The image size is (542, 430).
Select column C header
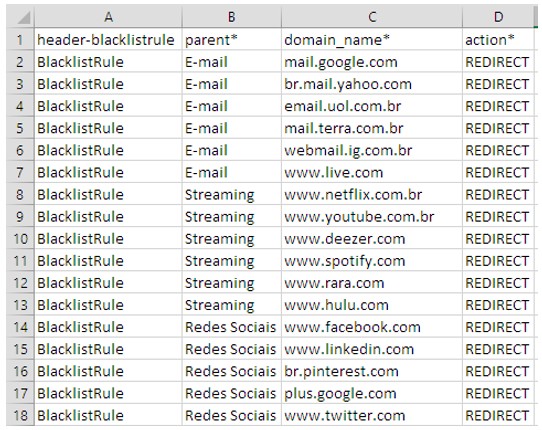(372, 17)
